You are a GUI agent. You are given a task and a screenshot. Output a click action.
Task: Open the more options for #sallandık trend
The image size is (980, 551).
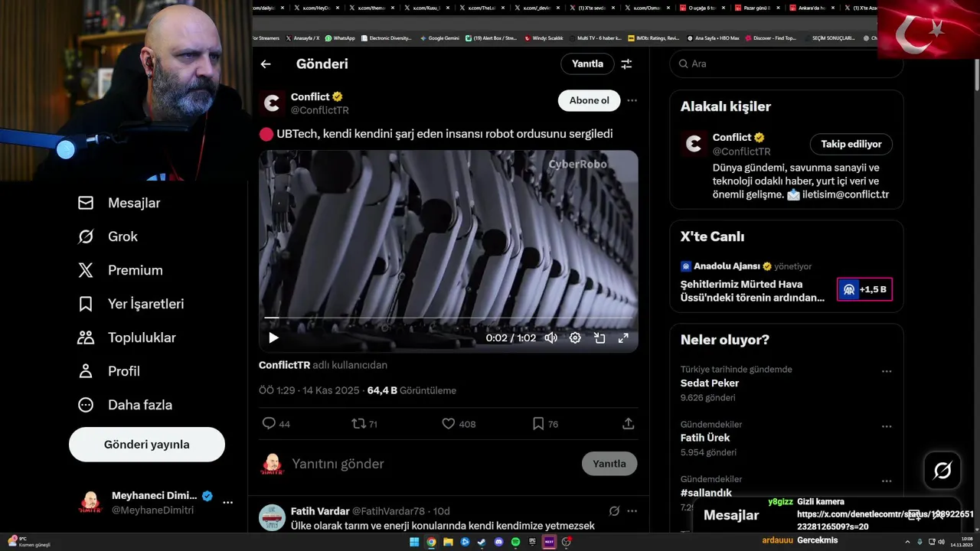(887, 481)
